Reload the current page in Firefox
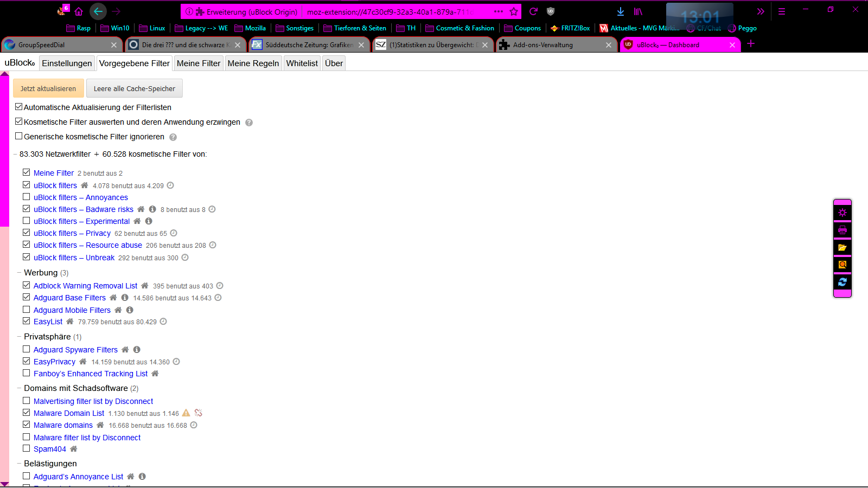Image resolution: width=868 pixels, height=488 pixels. [x=534, y=11]
